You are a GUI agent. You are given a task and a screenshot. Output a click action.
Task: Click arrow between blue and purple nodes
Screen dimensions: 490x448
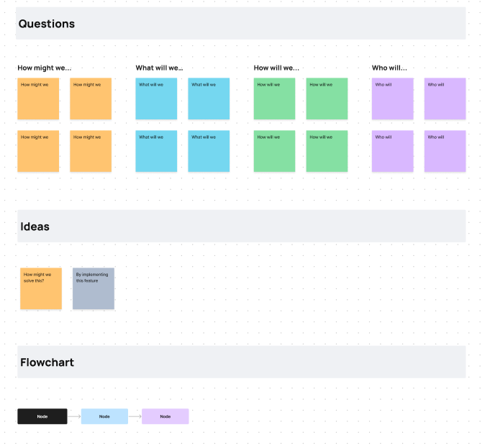pos(135,416)
